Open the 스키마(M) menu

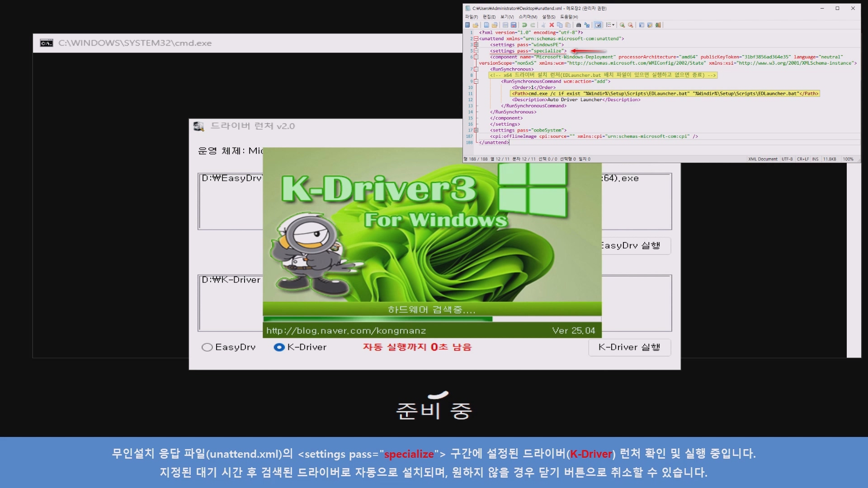[x=528, y=17]
